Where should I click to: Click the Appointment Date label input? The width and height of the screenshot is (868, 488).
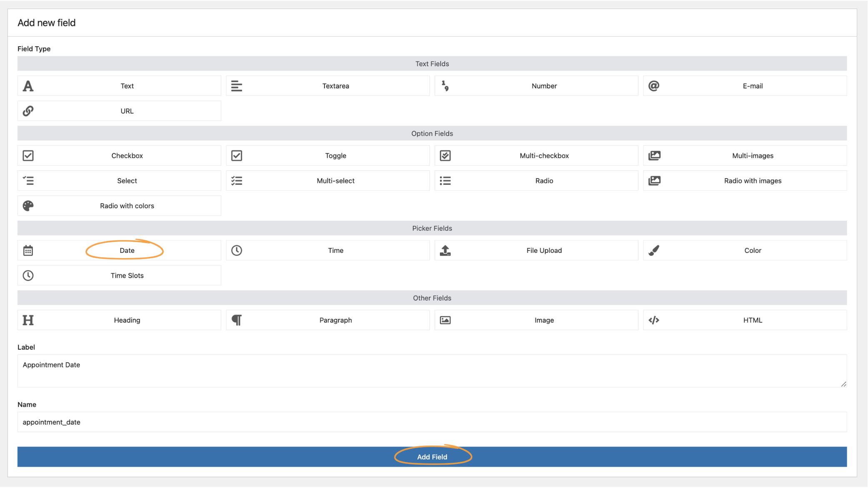tap(432, 371)
